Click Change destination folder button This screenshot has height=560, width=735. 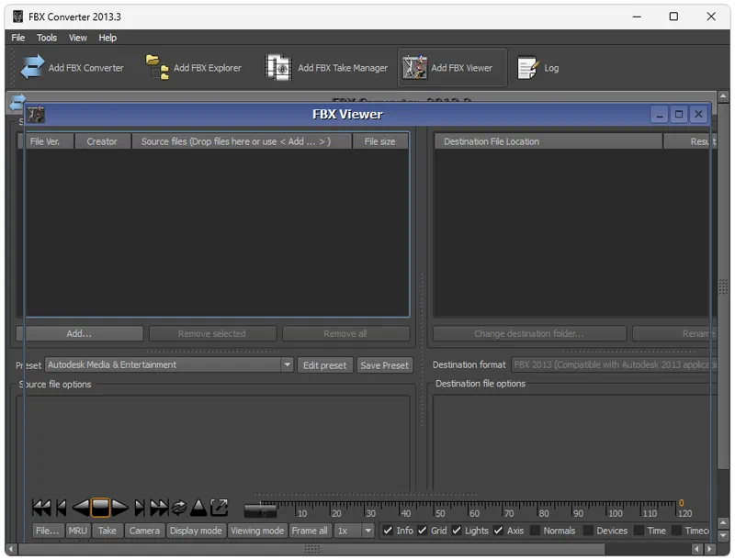[529, 334]
